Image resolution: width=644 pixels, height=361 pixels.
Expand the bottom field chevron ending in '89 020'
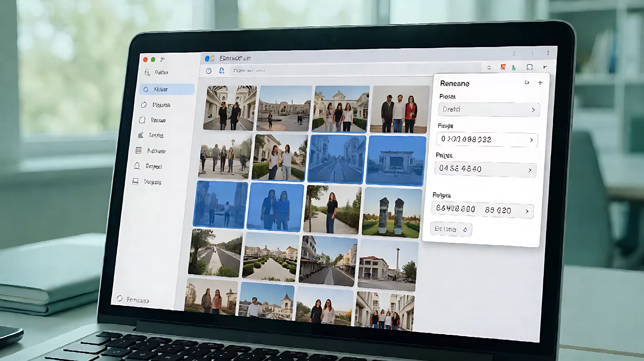[527, 211]
